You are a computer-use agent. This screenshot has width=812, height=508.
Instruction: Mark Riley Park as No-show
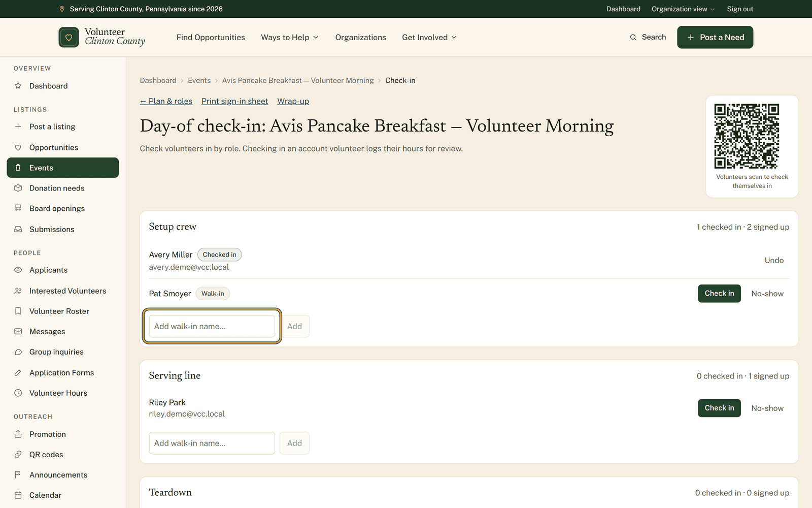tap(767, 408)
